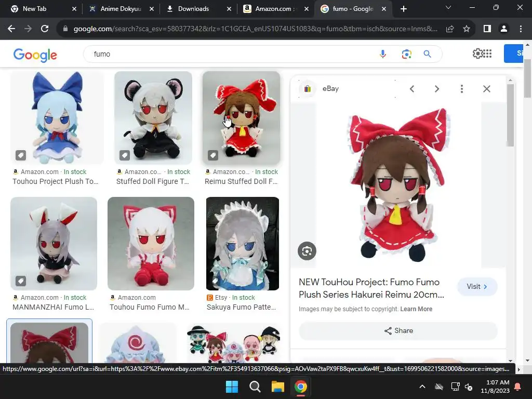This screenshot has height=399, width=532.
Task: Select the fumo - Google tab
Action: pos(353,9)
